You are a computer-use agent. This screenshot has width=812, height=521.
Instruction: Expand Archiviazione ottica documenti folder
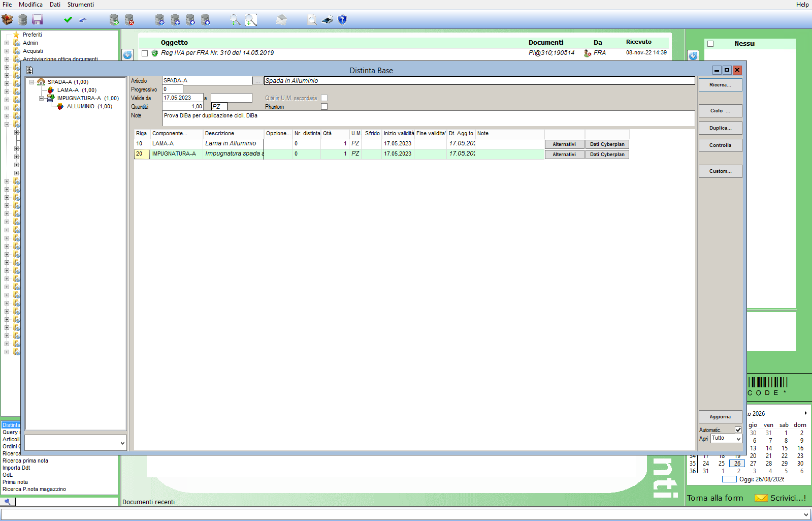(x=7, y=59)
